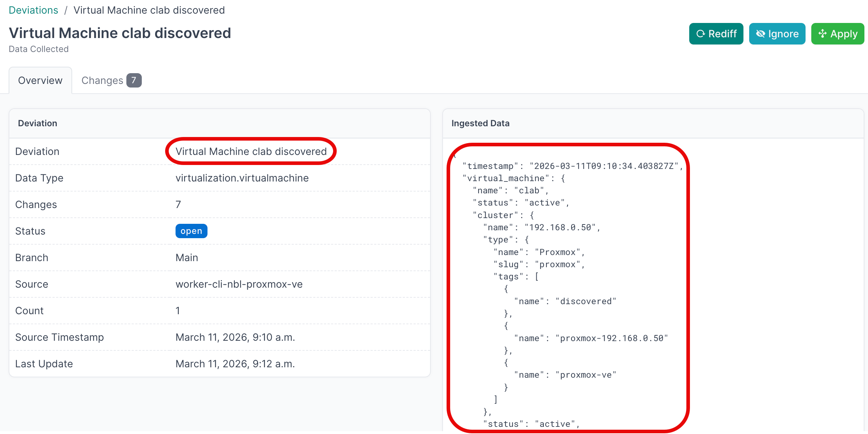Click the apply arrows icon
This screenshot has height=434, width=868.
822,33
